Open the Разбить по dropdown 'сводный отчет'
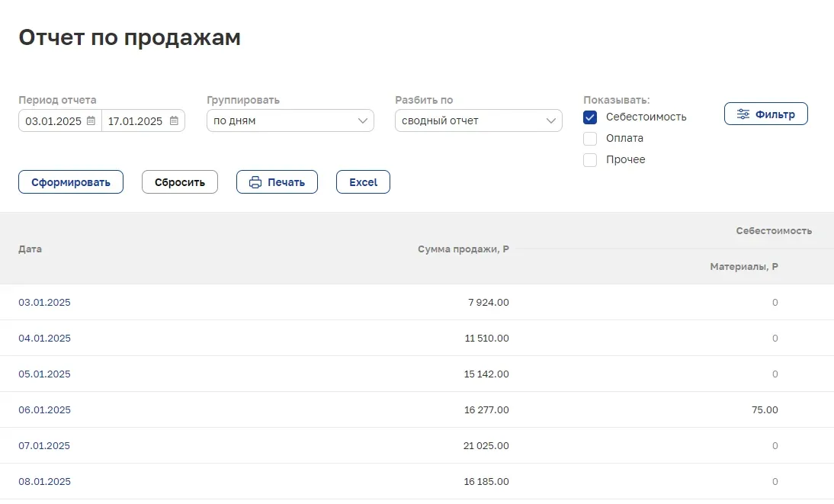834x504 pixels. [x=479, y=120]
